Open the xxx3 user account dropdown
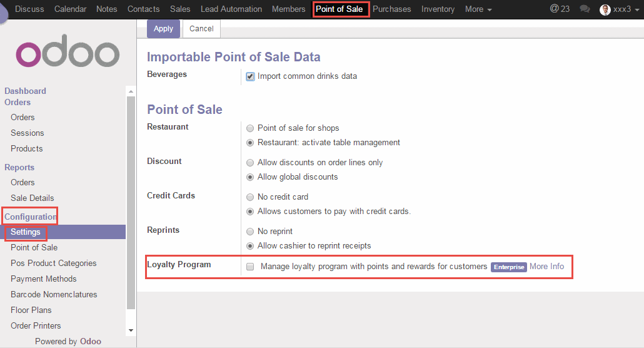Viewport: 644px width, 348px height. [x=622, y=9]
